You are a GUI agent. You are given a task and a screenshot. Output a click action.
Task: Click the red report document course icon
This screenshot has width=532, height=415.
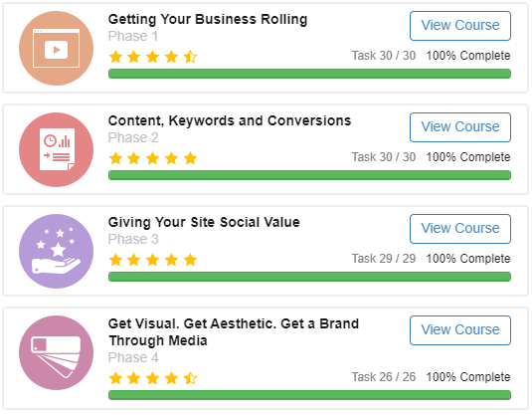click(x=56, y=149)
